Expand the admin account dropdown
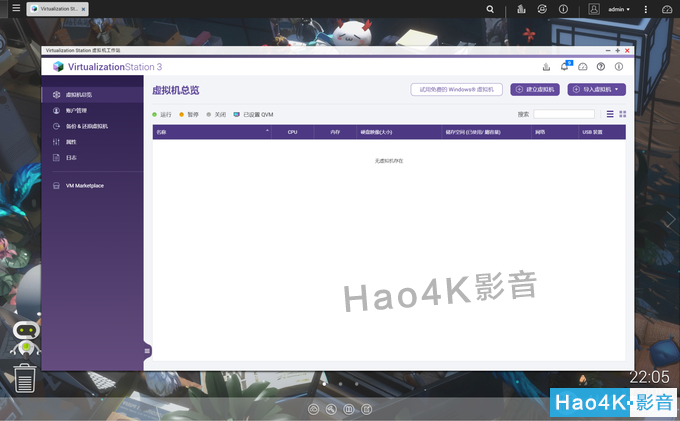 tap(619, 9)
